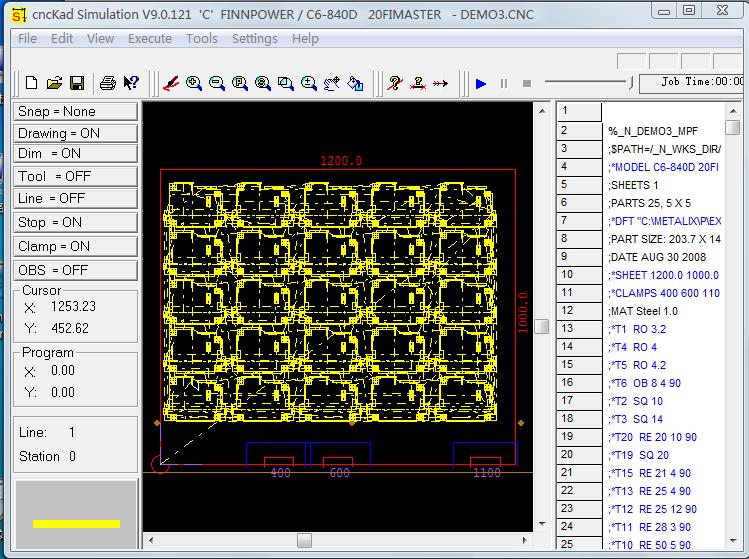
Task: Click the cncKad application icon in title bar
Action: [x=19, y=15]
